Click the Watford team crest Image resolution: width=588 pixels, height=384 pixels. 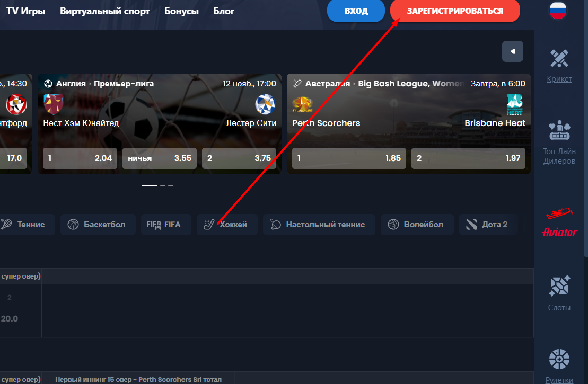coord(16,104)
